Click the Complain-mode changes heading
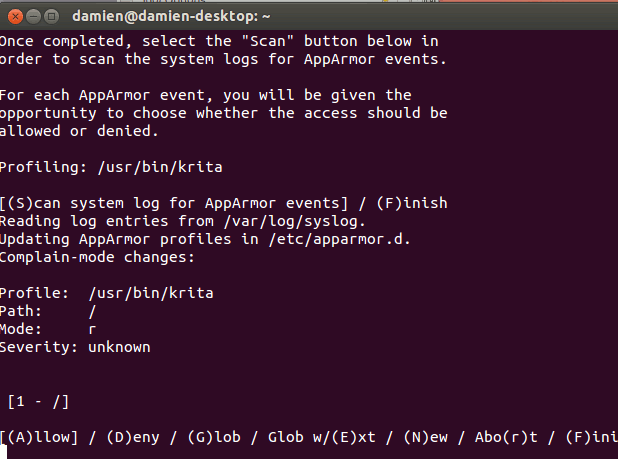The height and width of the screenshot is (459, 618). pyautogui.click(x=96, y=257)
